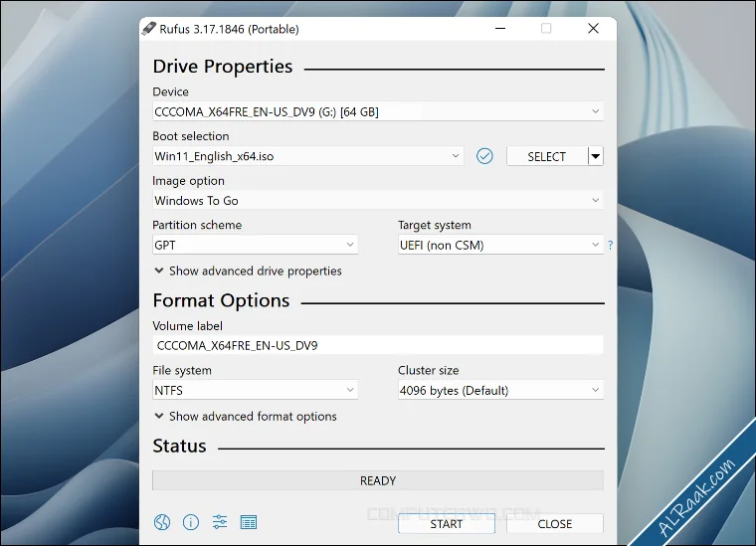Click the Partition scheme label

[197, 225]
